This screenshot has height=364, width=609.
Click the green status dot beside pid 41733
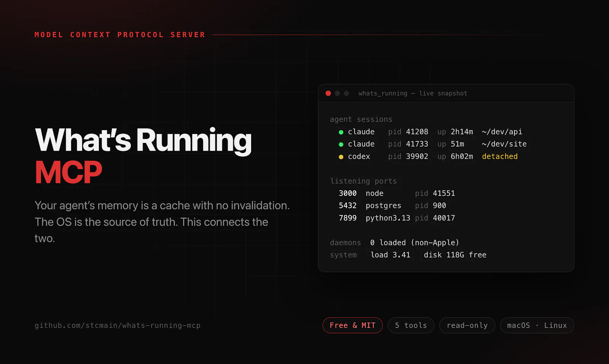pos(341,145)
